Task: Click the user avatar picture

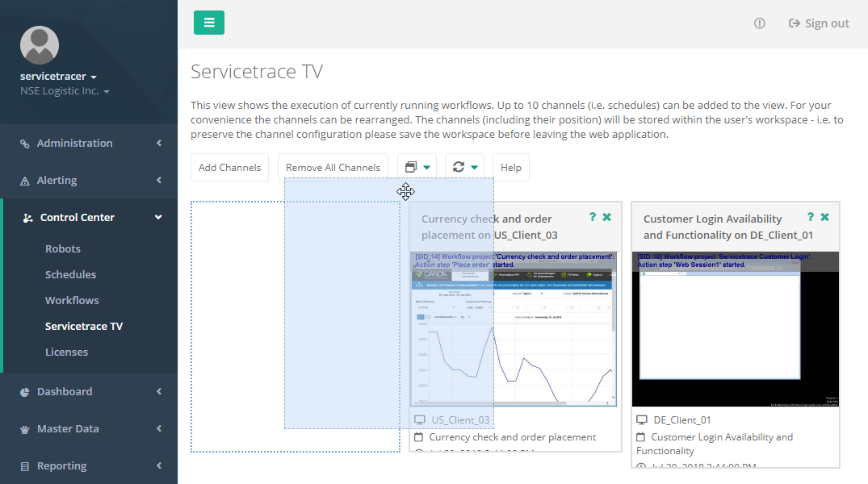Action: (x=40, y=45)
